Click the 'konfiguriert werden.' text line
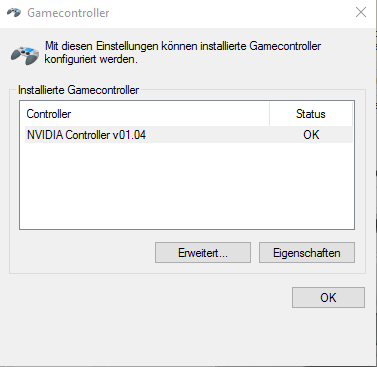Image resolution: width=377 pixels, height=367 pixels. (x=91, y=59)
